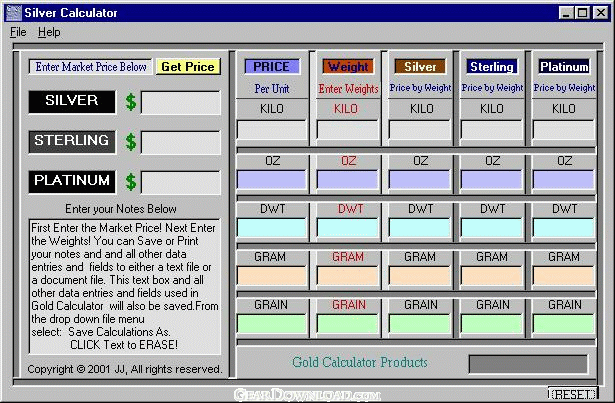Click the red Weight column header
Image resolution: width=615 pixels, height=403 pixels.
coord(348,66)
